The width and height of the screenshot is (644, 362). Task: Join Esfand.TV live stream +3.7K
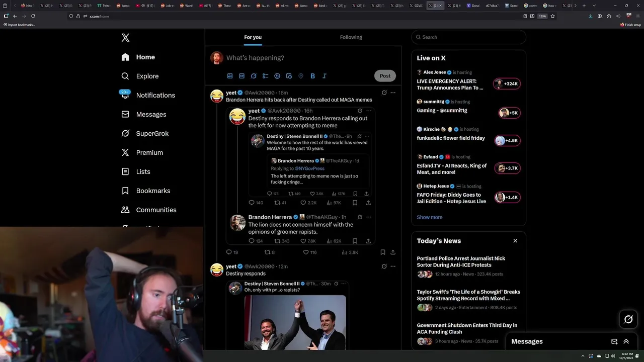click(507, 168)
